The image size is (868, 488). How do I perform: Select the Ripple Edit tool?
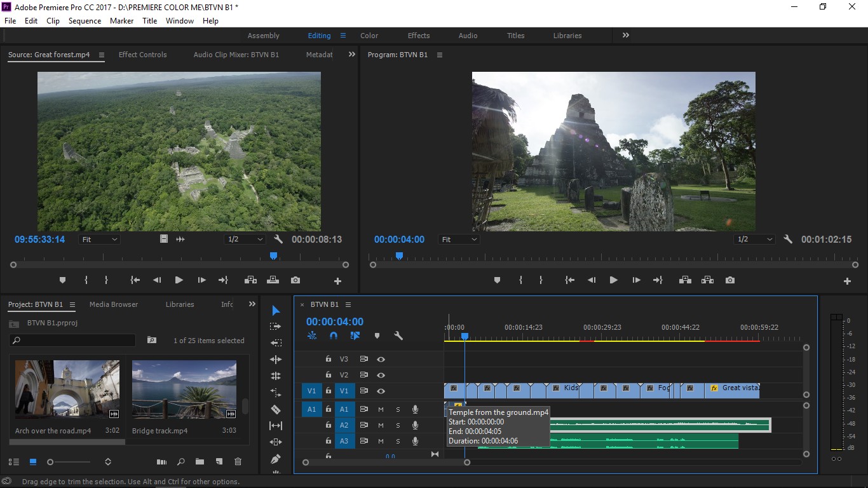pos(276,360)
